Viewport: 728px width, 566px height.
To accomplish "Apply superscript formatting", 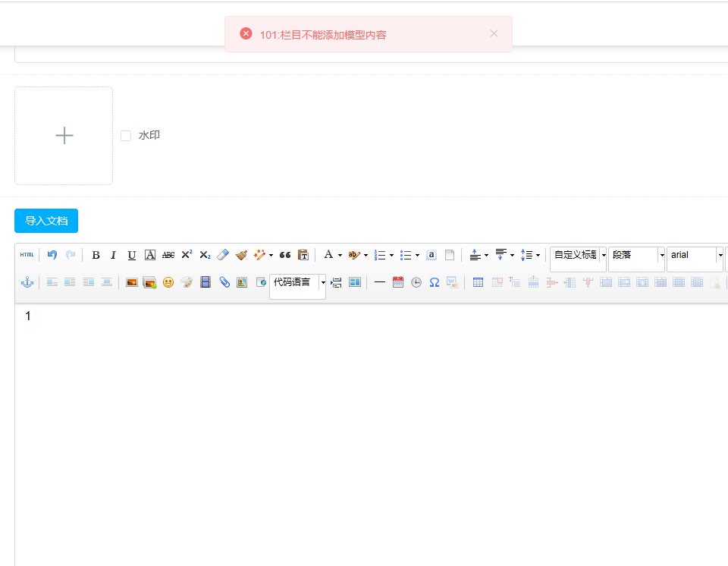I will pos(187,255).
